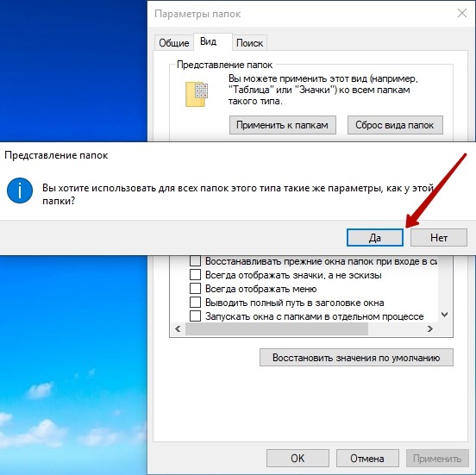Click Восстановить значения по умолчанию button
Screen dimensions: 476x475
(356, 358)
